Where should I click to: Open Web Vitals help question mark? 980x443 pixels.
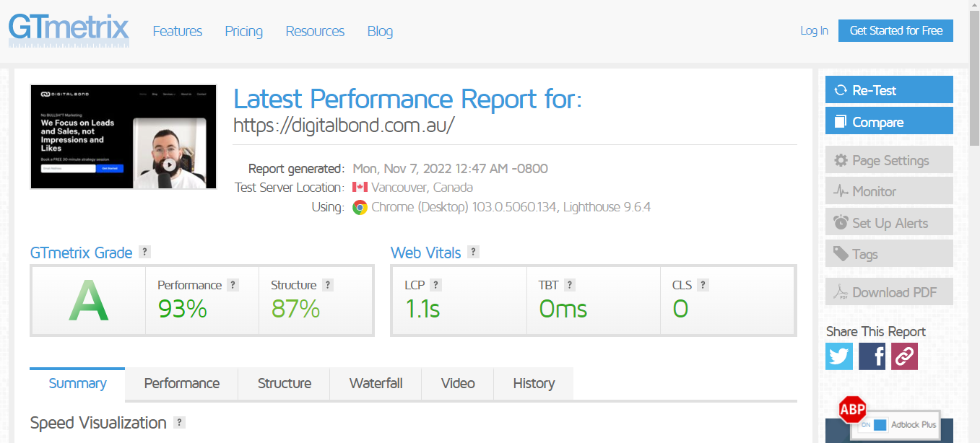click(473, 252)
